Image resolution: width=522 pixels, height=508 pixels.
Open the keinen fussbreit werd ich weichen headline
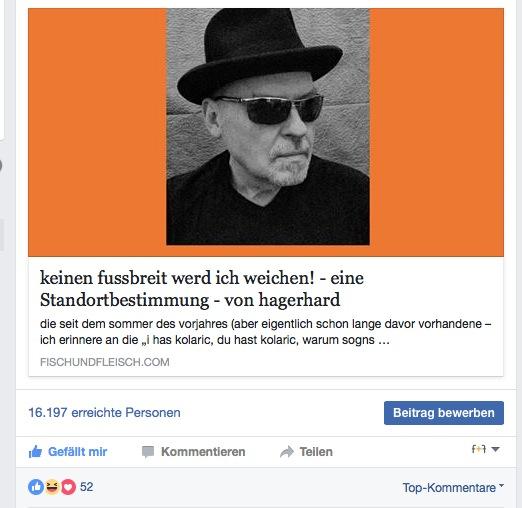coord(202,289)
